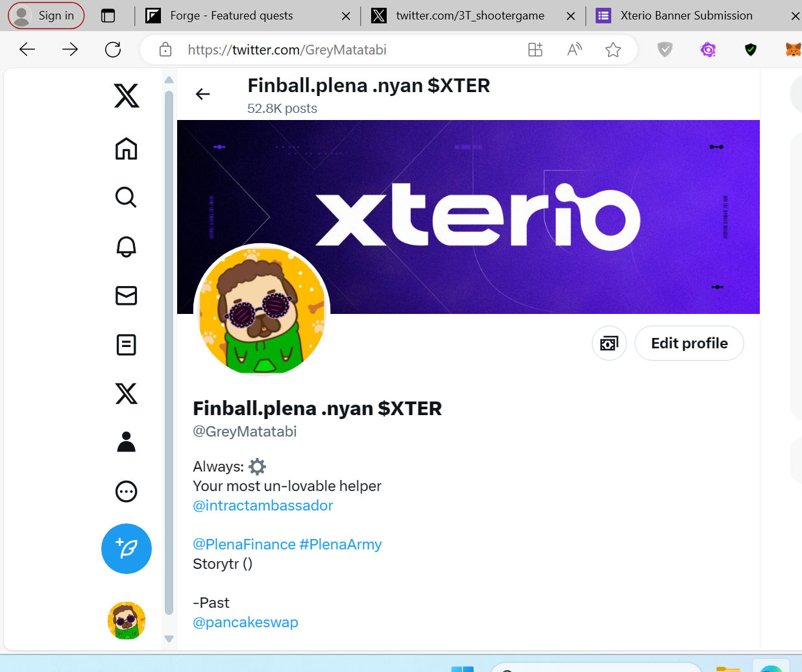Image resolution: width=802 pixels, height=672 pixels.
Task: Open #PlenaArmy hashtag link
Action: click(341, 544)
